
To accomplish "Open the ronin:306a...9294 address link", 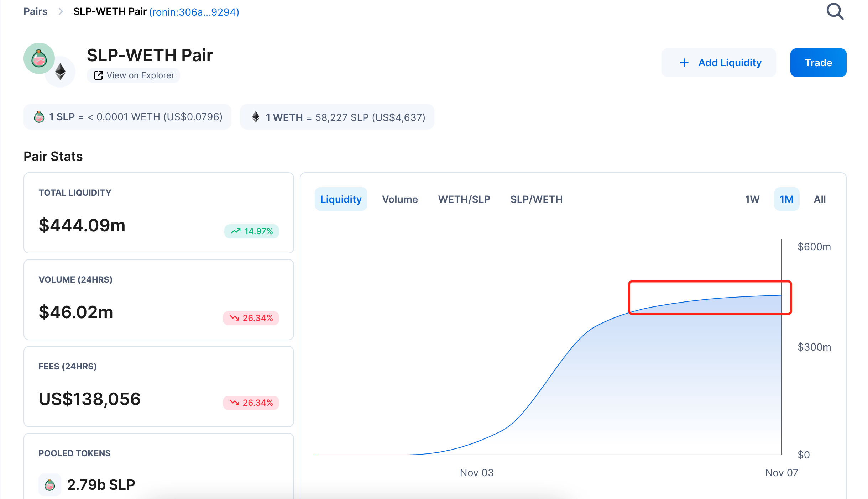I will click(194, 12).
